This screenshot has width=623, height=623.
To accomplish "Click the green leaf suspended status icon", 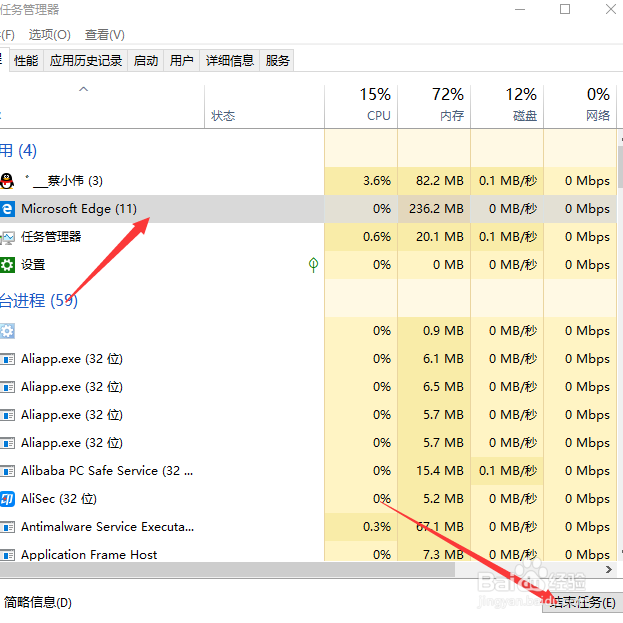I will [x=313, y=265].
